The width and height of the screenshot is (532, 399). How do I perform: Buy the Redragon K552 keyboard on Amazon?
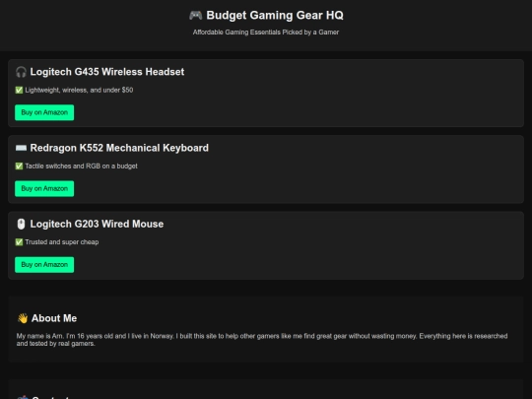44,188
